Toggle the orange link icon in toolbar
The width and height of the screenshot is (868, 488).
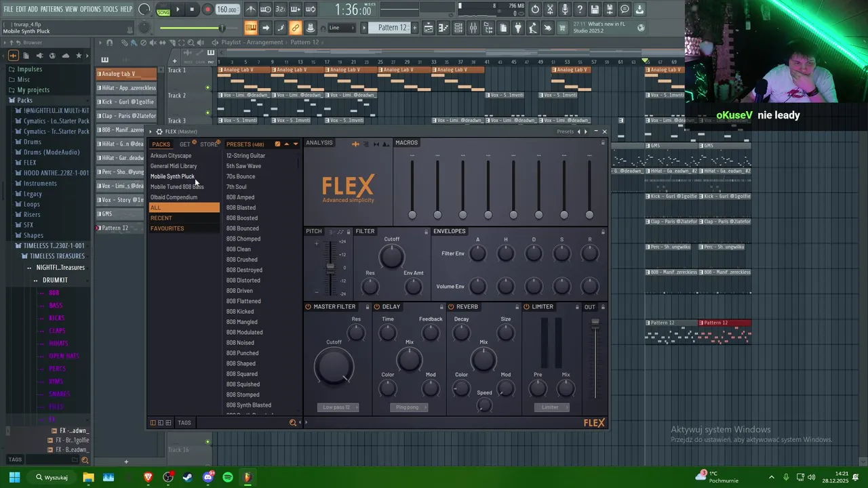(295, 28)
